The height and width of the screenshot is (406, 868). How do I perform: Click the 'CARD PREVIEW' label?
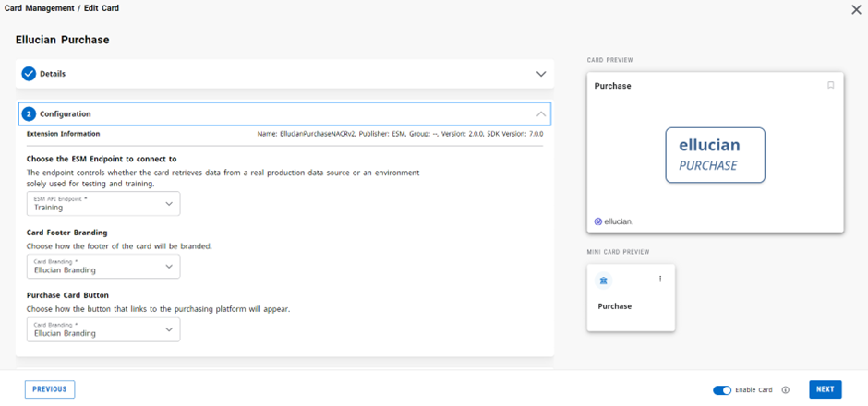(x=610, y=60)
